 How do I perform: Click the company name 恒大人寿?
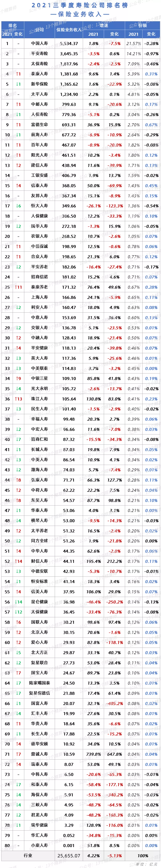click(x=40, y=206)
